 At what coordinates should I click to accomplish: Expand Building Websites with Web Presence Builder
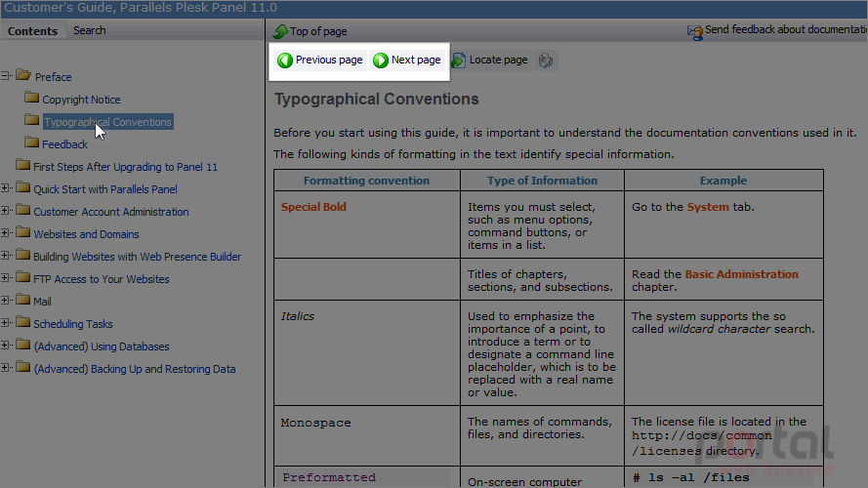[5, 256]
